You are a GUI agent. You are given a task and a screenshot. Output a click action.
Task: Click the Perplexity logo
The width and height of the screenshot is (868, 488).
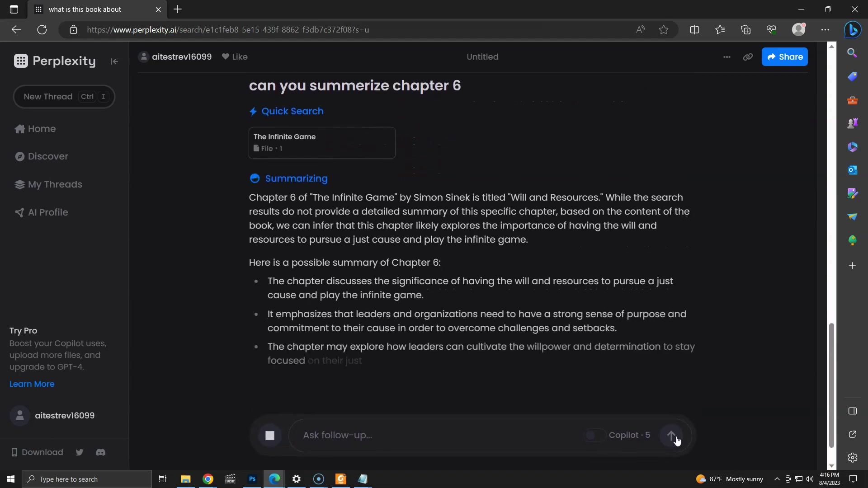(x=55, y=61)
